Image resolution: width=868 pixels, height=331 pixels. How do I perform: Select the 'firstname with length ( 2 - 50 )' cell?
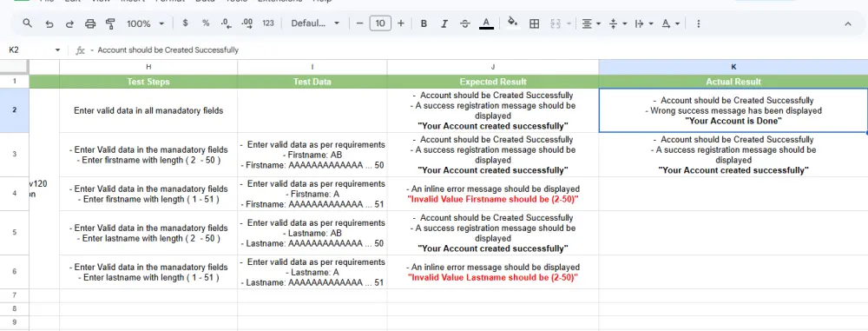[x=148, y=155]
